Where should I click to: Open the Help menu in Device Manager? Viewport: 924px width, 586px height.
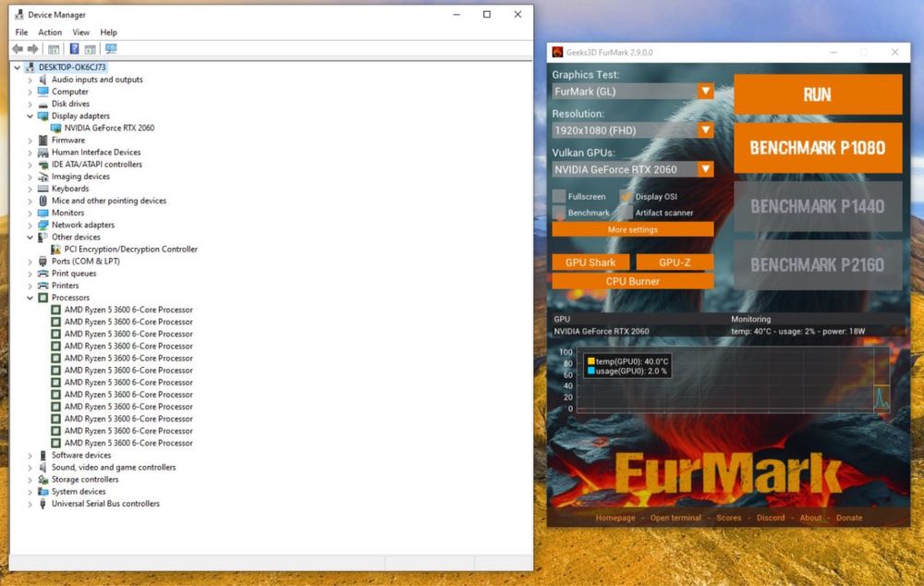108,32
